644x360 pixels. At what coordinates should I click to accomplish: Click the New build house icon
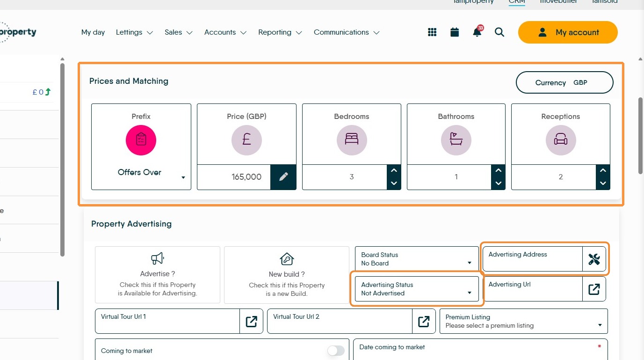(x=287, y=259)
